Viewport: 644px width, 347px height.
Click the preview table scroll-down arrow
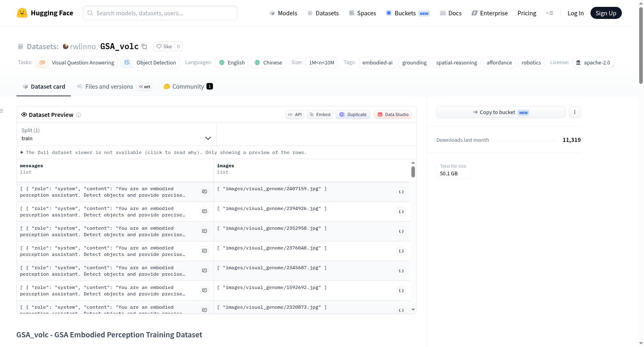(413, 310)
